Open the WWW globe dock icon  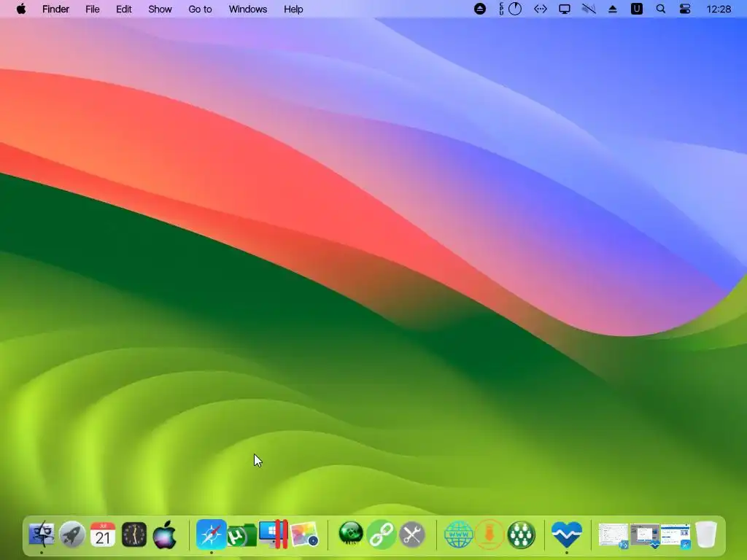pyautogui.click(x=458, y=534)
